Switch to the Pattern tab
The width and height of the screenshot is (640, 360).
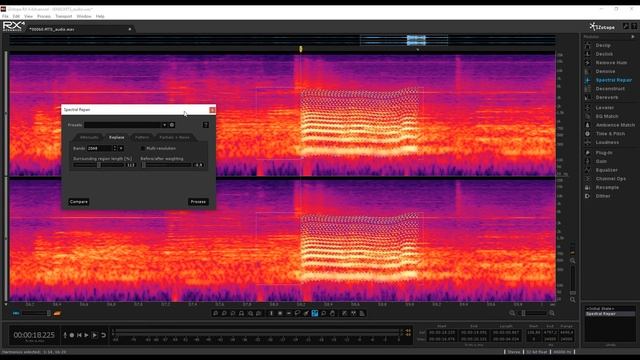(142, 138)
